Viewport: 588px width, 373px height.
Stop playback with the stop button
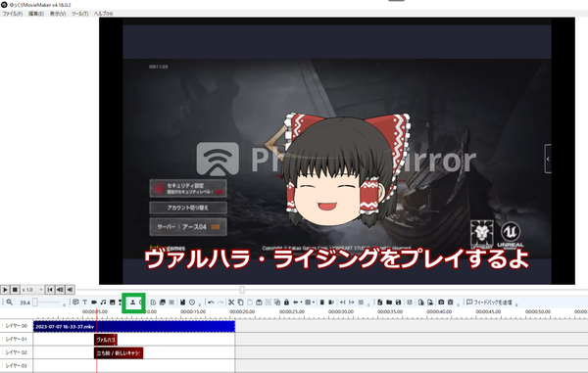click(15, 290)
